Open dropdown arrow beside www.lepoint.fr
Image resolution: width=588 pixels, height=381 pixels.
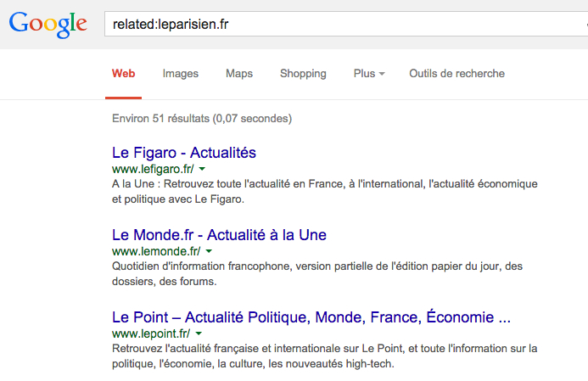(199, 333)
